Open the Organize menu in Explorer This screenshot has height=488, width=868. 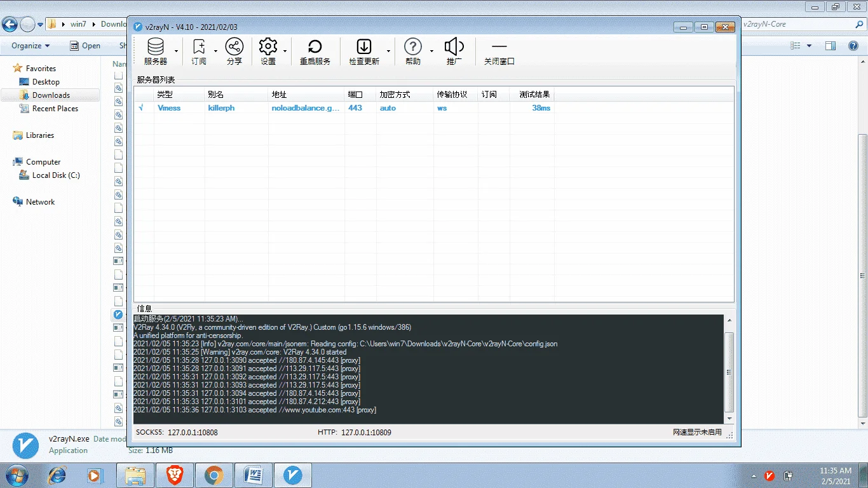[x=31, y=46]
